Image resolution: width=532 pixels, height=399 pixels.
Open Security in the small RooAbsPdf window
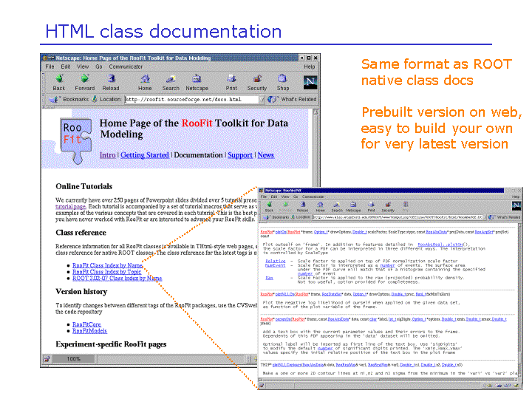[388, 207]
